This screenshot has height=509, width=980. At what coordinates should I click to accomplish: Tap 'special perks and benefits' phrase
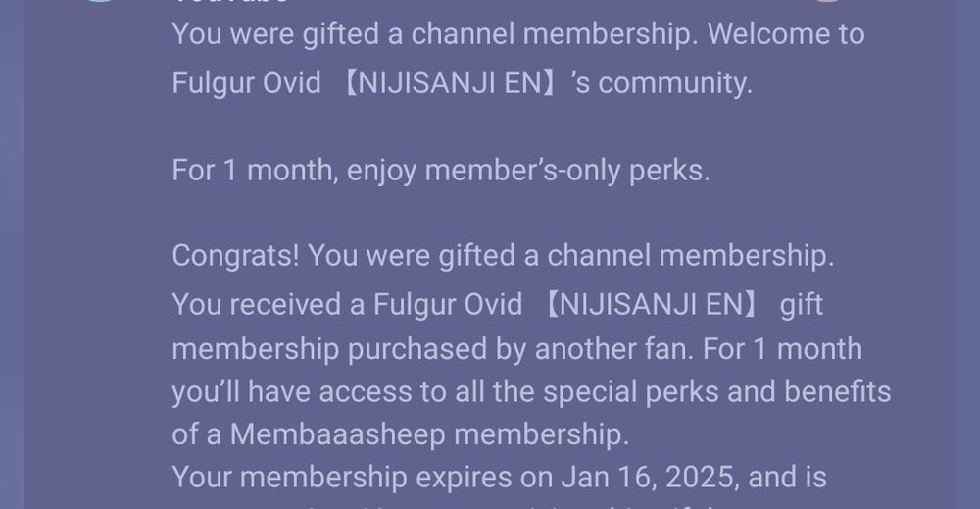pyautogui.click(x=717, y=392)
